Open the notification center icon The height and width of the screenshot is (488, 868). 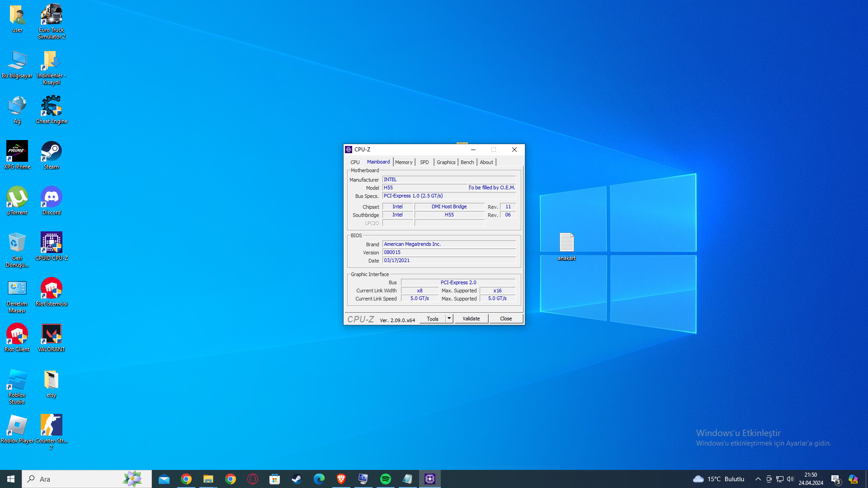pyautogui.click(x=835, y=479)
